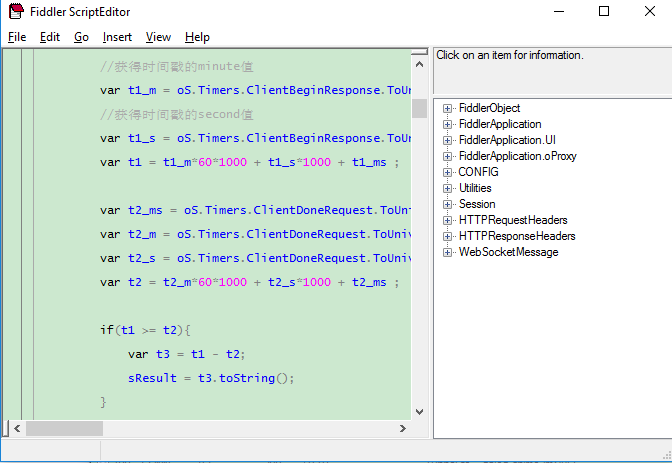Expand the Session tree node
The width and height of the screenshot is (672, 463).
pyautogui.click(x=447, y=204)
